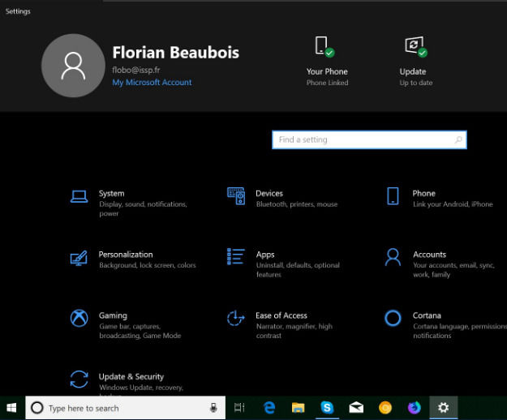Open the Phone category icon

click(x=393, y=196)
